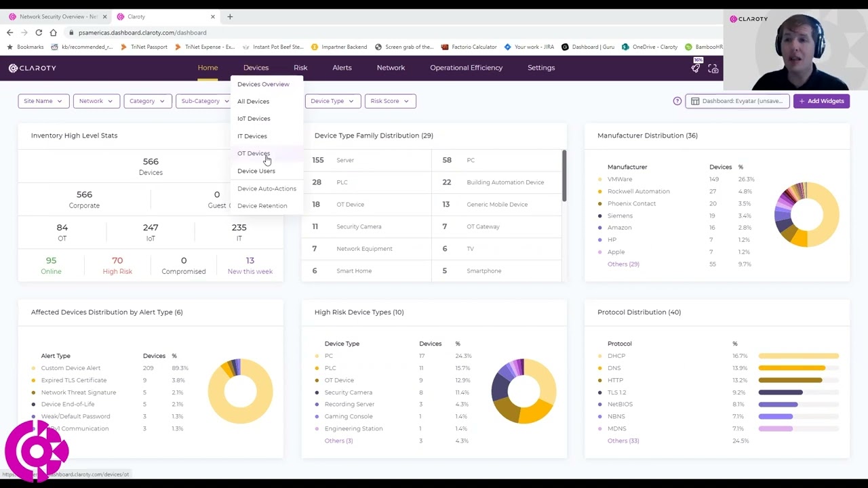Click the 95 Online stat
The height and width of the screenshot is (488, 868).
(51, 265)
